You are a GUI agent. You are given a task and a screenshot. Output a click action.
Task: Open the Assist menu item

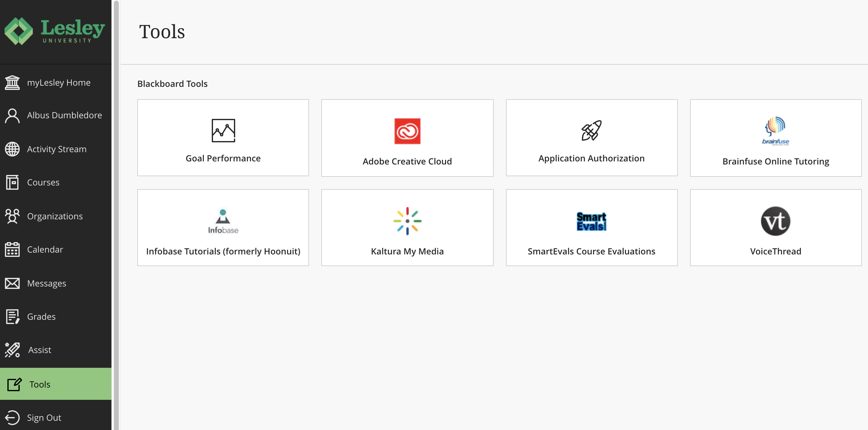click(40, 350)
